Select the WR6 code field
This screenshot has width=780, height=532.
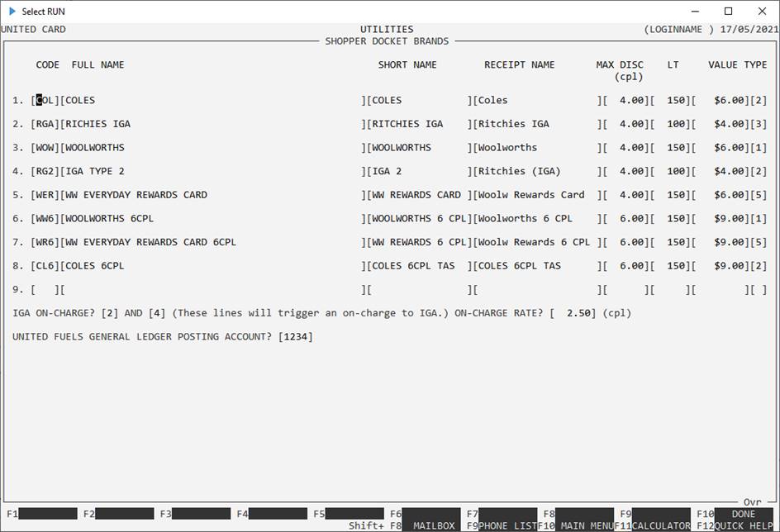pos(45,242)
